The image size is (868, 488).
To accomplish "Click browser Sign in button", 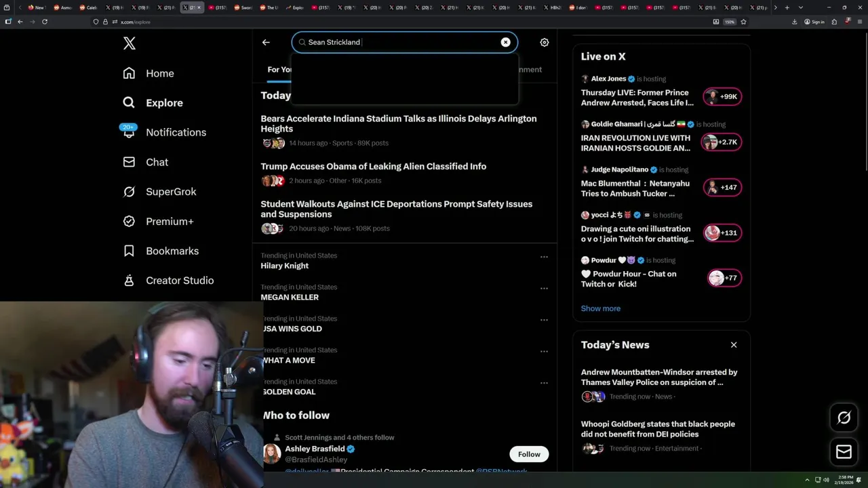I will 814,22.
